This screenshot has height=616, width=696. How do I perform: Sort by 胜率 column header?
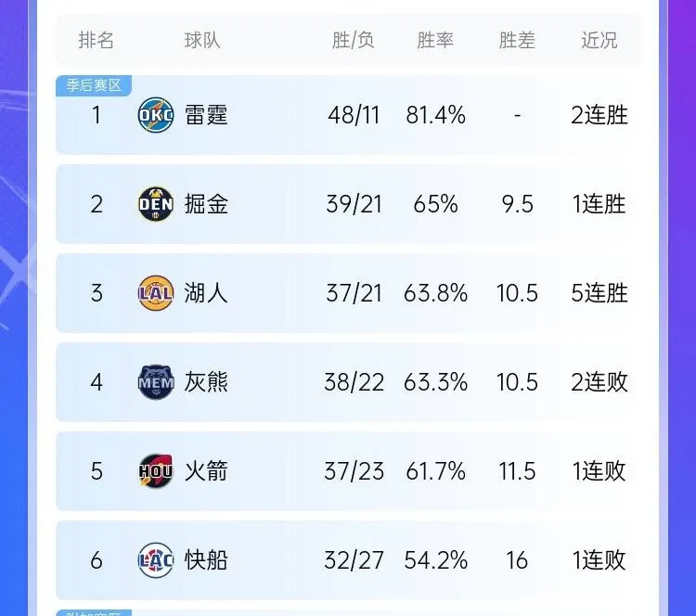[x=435, y=41]
